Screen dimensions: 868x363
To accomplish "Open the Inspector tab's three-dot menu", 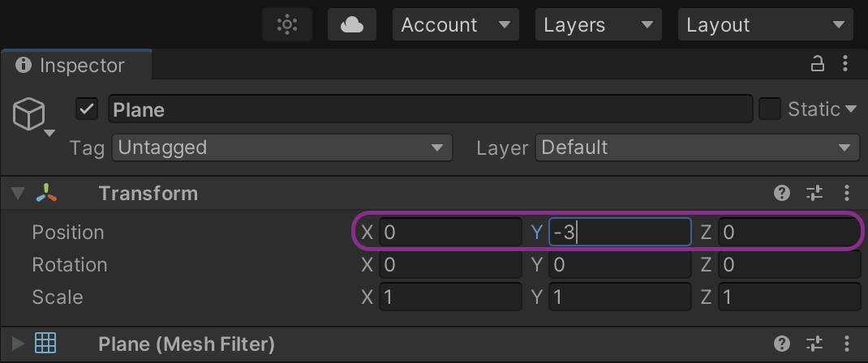I will 846,64.
